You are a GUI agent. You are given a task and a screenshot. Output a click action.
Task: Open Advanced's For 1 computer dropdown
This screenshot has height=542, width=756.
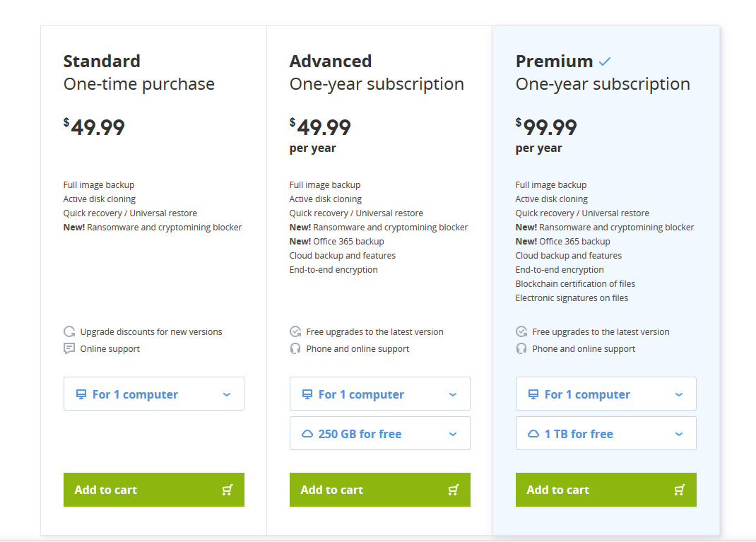380,394
